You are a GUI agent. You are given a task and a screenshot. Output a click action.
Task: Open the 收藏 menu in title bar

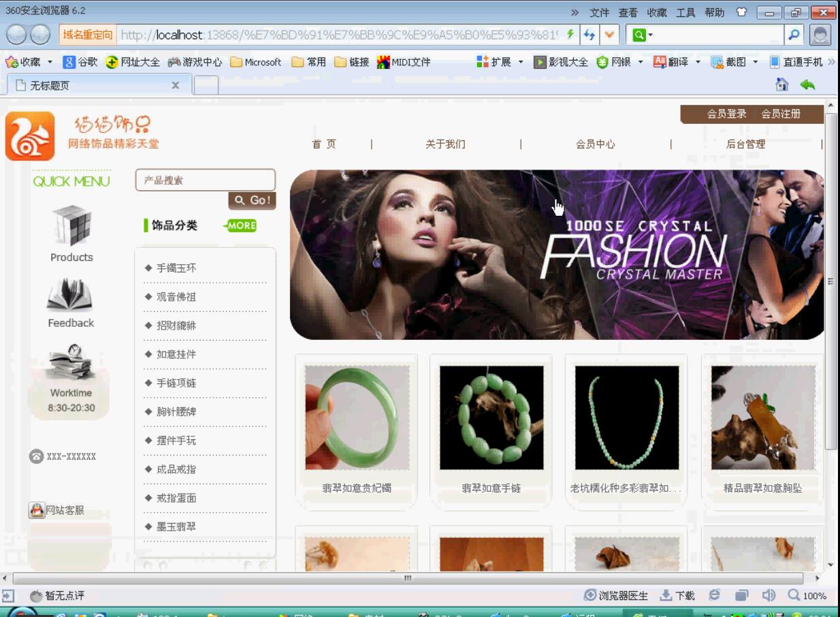(657, 12)
